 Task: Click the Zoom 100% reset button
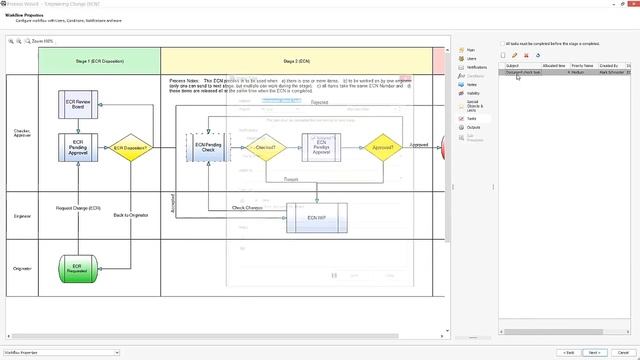[39, 41]
